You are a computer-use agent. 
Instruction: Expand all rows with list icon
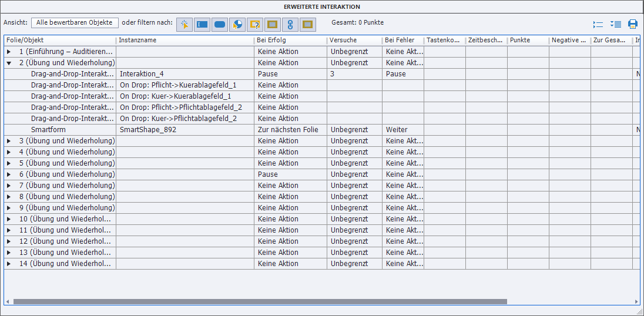[x=616, y=24]
